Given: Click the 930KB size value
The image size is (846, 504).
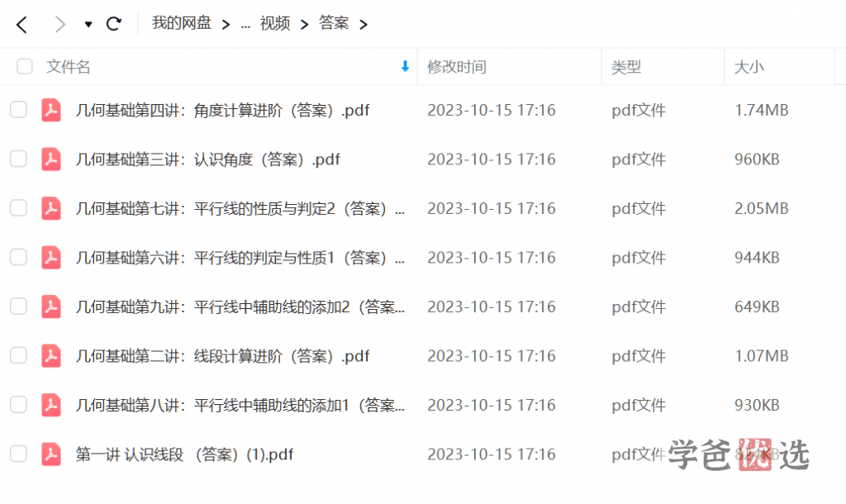Looking at the screenshot, I should (x=757, y=405).
